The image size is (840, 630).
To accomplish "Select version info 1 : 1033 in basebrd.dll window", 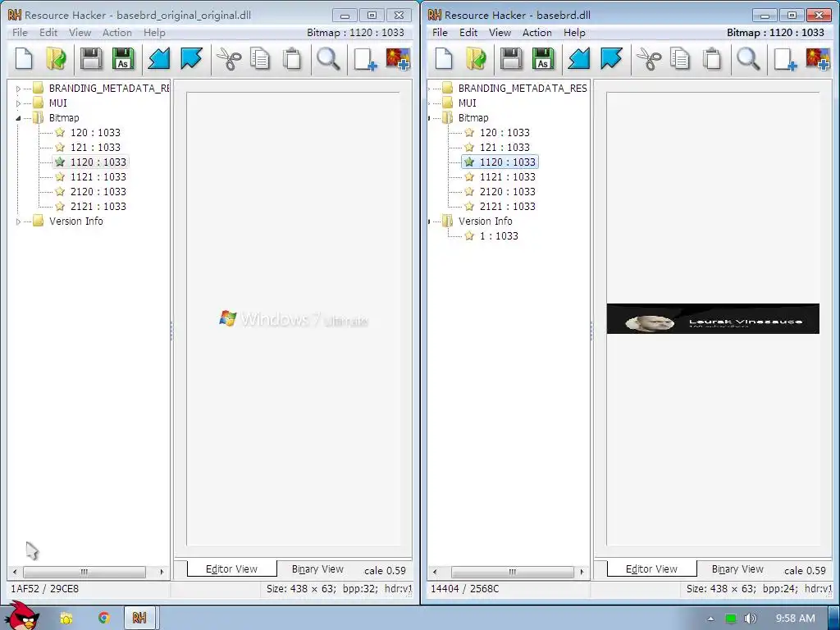I will (499, 235).
